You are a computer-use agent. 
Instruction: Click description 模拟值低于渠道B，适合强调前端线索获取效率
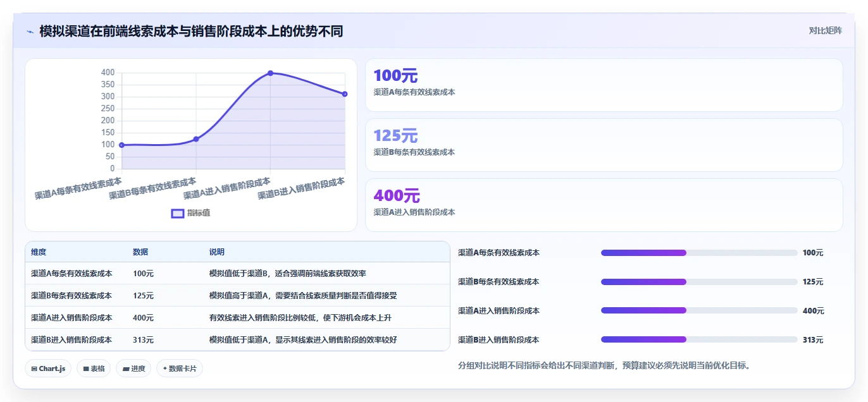tap(288, 274)
